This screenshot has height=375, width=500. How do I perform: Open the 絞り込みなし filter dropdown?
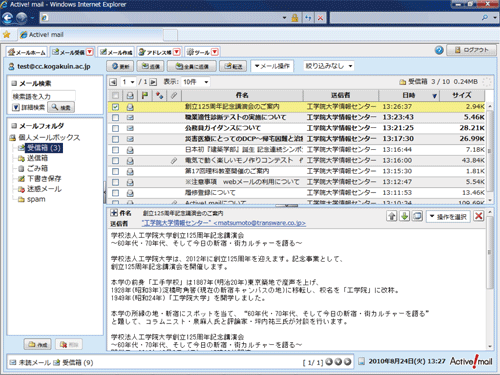329,66
